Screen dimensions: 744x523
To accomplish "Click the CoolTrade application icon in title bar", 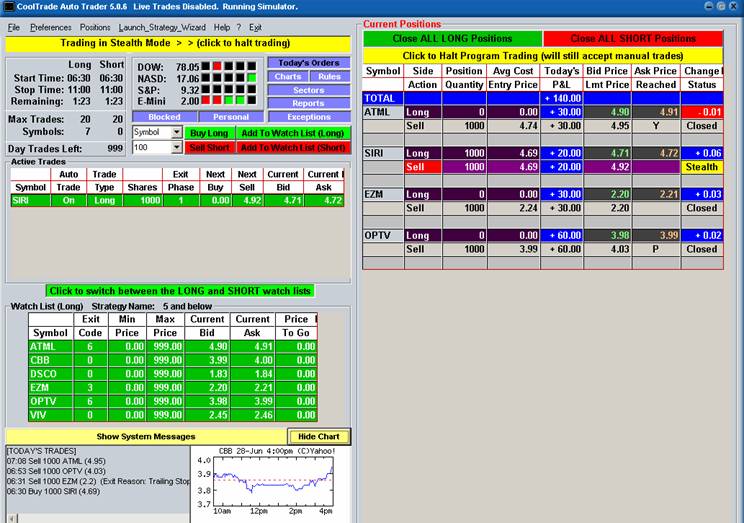I will (x=9, y=7).
